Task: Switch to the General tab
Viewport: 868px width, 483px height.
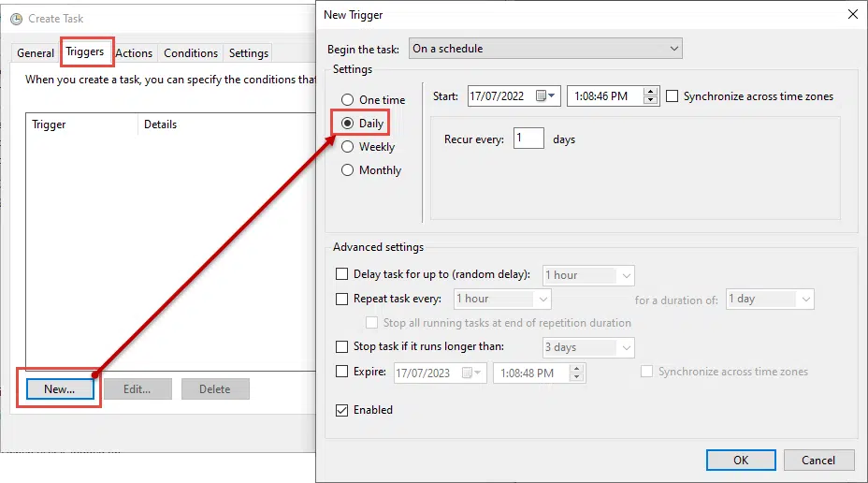Action: 36,53
